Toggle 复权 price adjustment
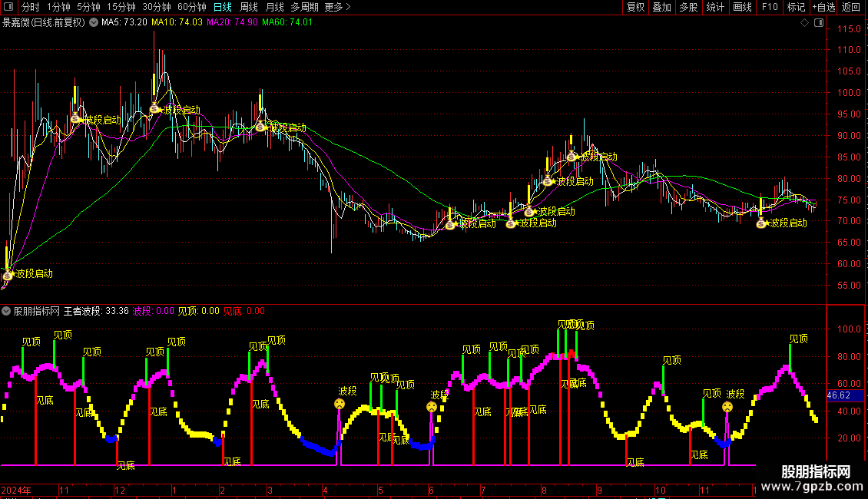 (x=635, y=7)
